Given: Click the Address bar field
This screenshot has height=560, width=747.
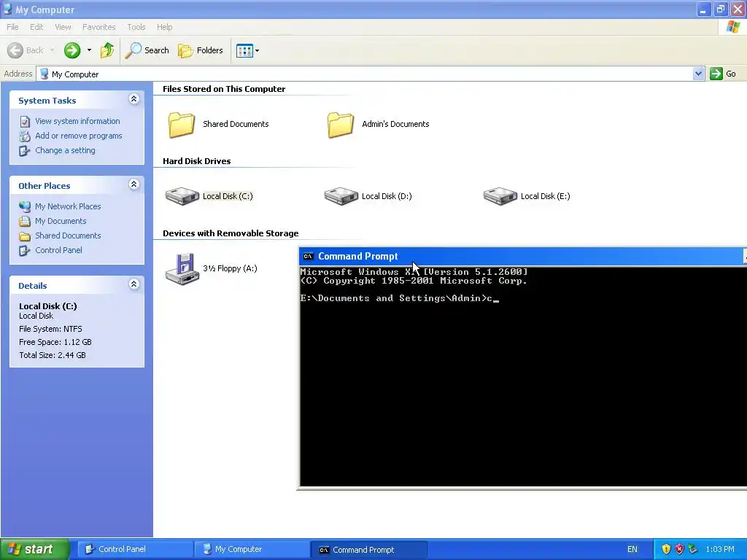Looking at the screenshot, I should point(370,74).
